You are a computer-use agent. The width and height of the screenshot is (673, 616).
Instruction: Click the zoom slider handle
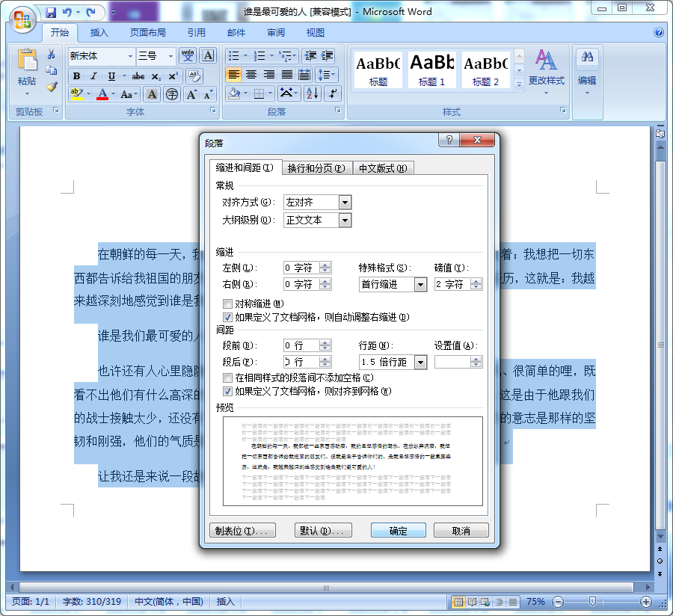tap(592, 602)
